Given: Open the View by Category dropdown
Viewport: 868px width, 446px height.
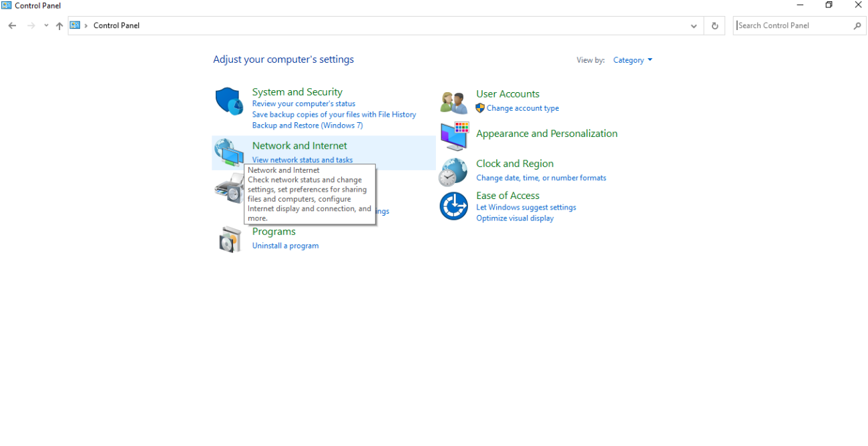Looking at the screenshot, I should pyautogui.click(x=632, y=60).
